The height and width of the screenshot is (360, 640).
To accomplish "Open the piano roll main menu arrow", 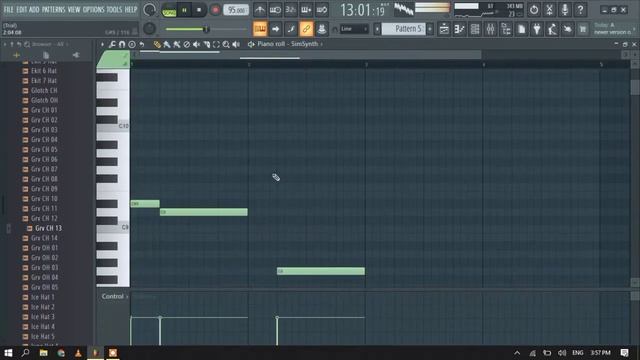I will [102, 44].
